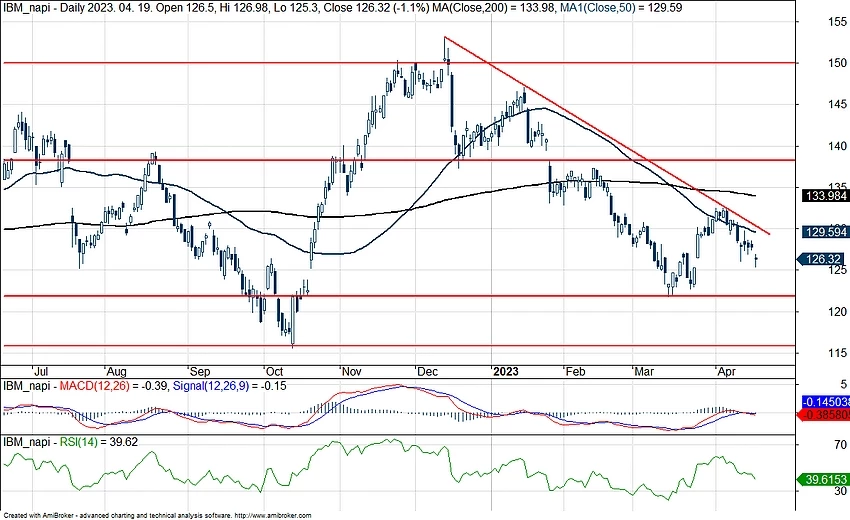Viewport: 850px width, 520px height.
Task: Click the 120 price axis value
Action: 837,311
